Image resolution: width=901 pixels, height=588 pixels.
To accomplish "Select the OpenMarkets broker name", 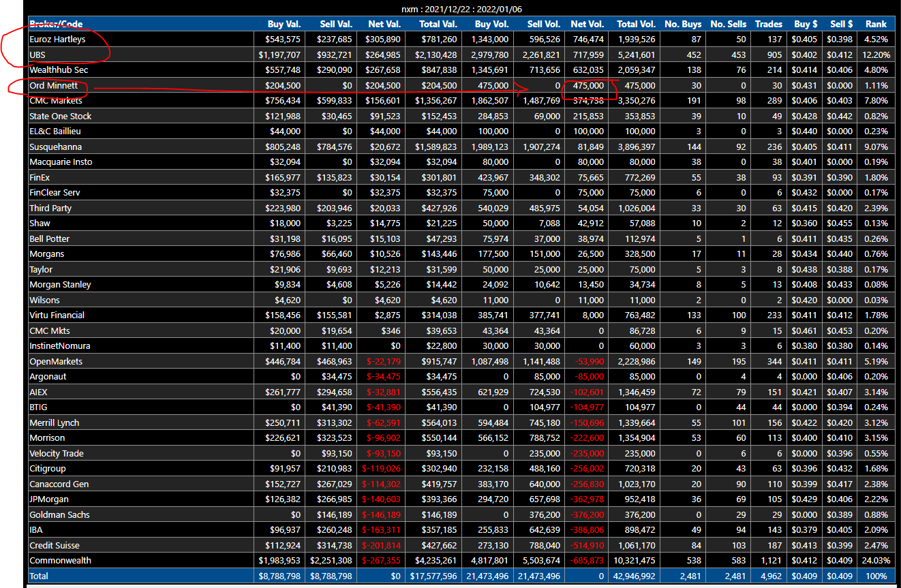I will coord(56,361).
